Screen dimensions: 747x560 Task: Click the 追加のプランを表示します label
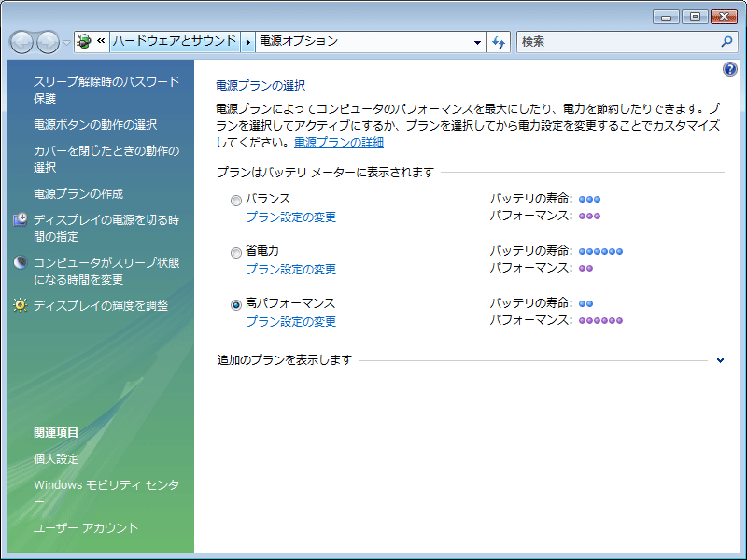point(285,360)
